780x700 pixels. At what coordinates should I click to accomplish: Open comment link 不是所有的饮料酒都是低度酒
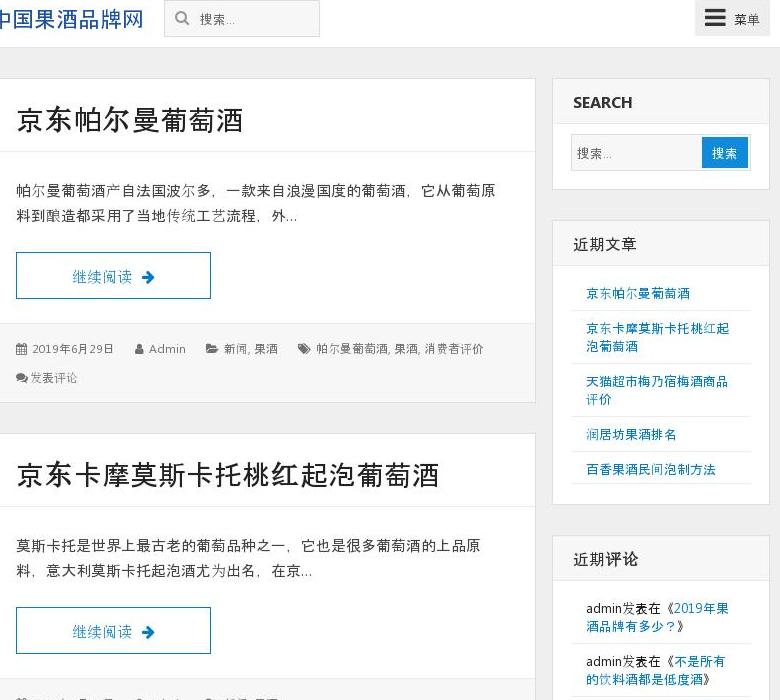point(655,670)
